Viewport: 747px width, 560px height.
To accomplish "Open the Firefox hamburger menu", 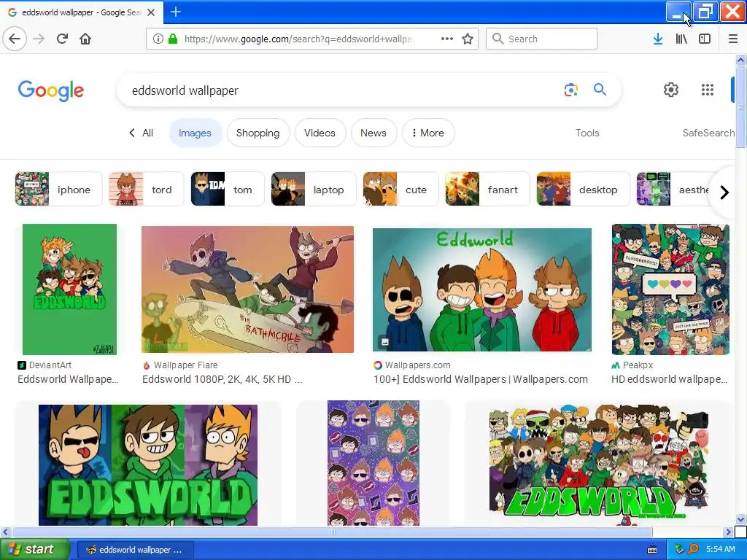I will pos(733,39).
